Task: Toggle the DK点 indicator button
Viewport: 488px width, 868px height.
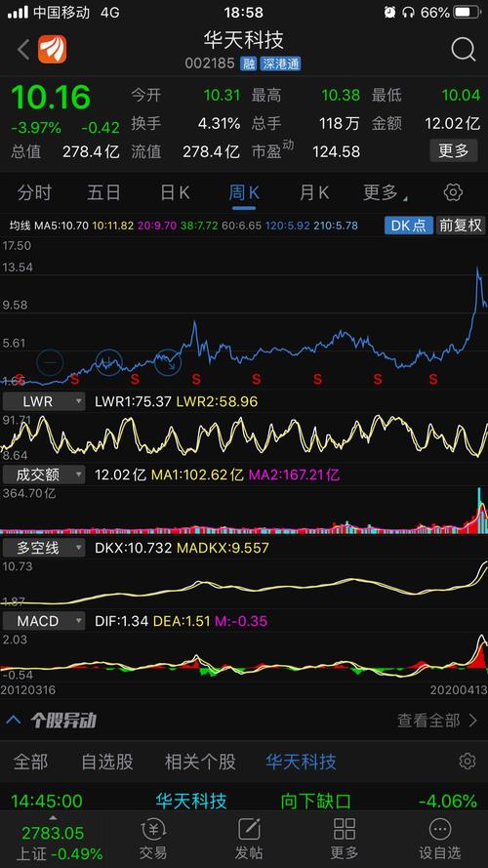Action: click(408, 226)
